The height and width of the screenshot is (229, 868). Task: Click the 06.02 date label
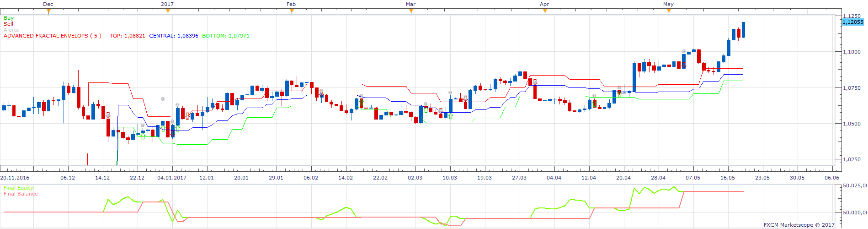point(311,178)
